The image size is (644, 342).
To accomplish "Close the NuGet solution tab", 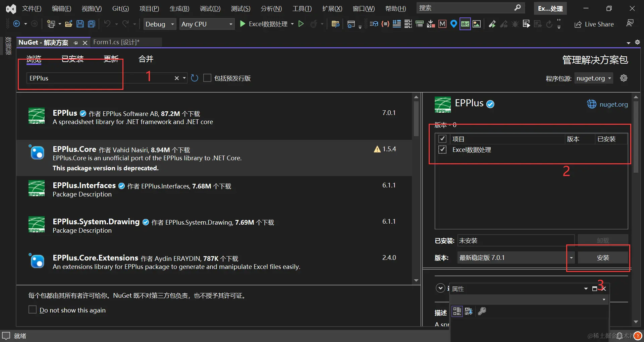I will 85,43.
